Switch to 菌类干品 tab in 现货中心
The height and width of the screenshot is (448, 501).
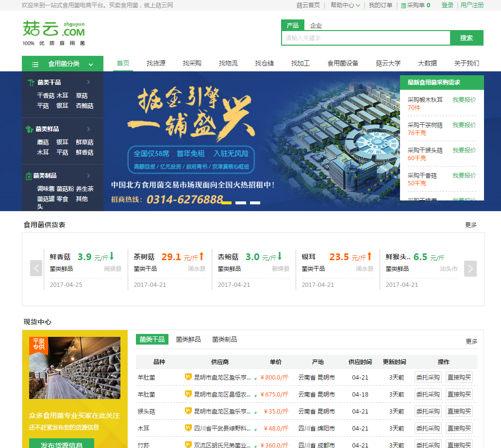152,339
